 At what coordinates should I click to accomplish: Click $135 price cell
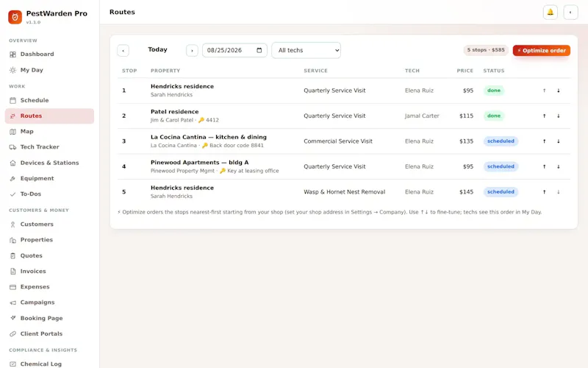(x=466, y=141)
